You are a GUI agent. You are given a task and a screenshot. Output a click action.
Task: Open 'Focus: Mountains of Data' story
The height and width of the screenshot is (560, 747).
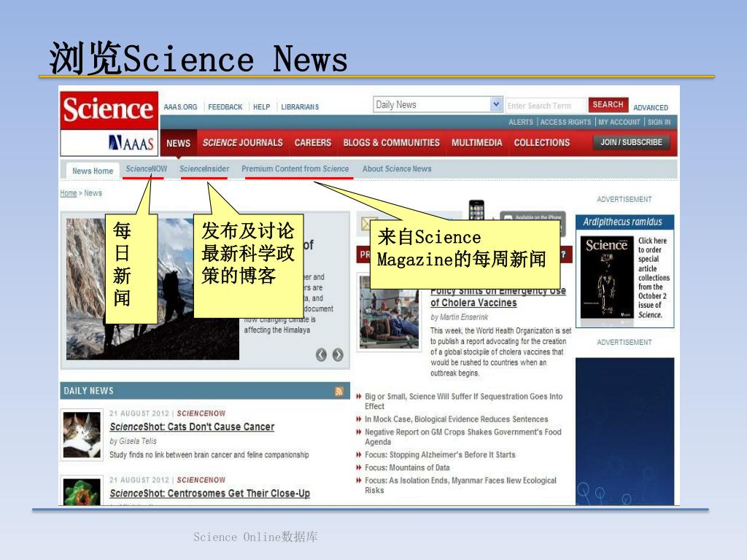pyautogui.click(x=407, y=468)
